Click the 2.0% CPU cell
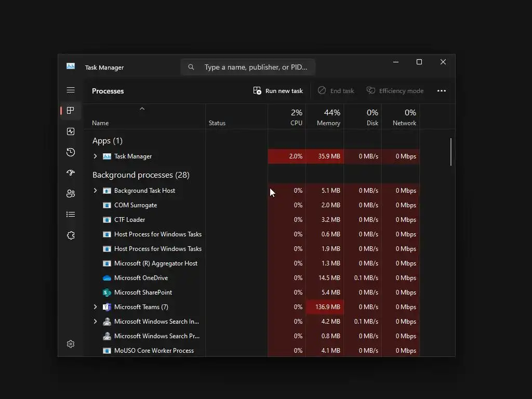532x399 pixels. (x=287, y=156)
